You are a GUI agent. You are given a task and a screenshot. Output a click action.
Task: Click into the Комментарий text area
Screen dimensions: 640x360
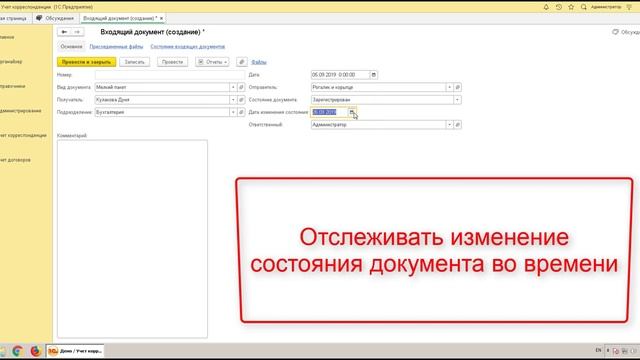coord(132,239)
